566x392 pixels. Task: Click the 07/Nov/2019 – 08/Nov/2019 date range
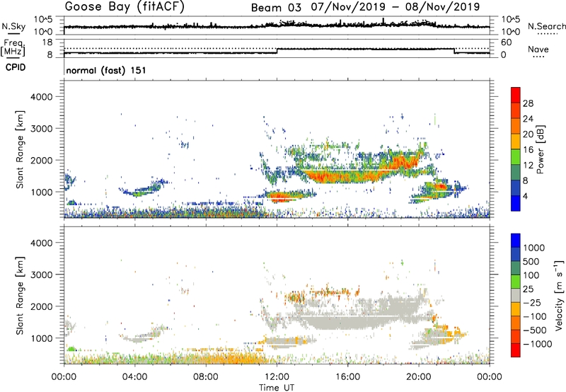click(395, 7)
